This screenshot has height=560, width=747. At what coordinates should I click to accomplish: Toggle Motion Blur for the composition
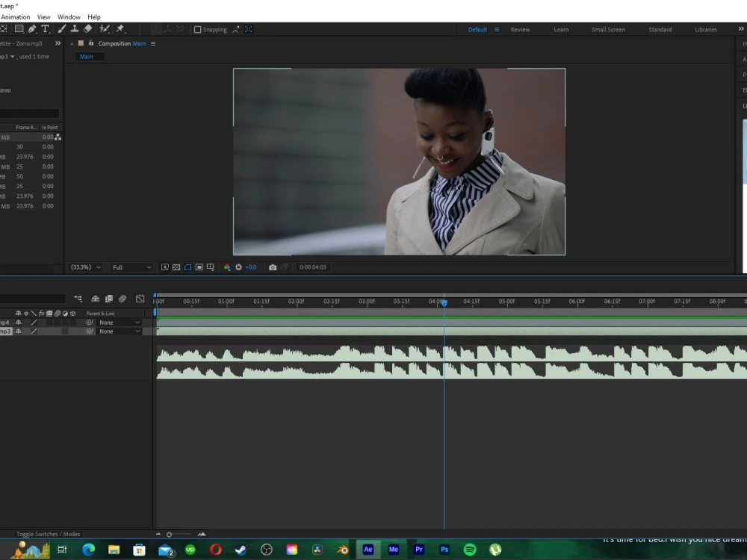tap(123, 299)
